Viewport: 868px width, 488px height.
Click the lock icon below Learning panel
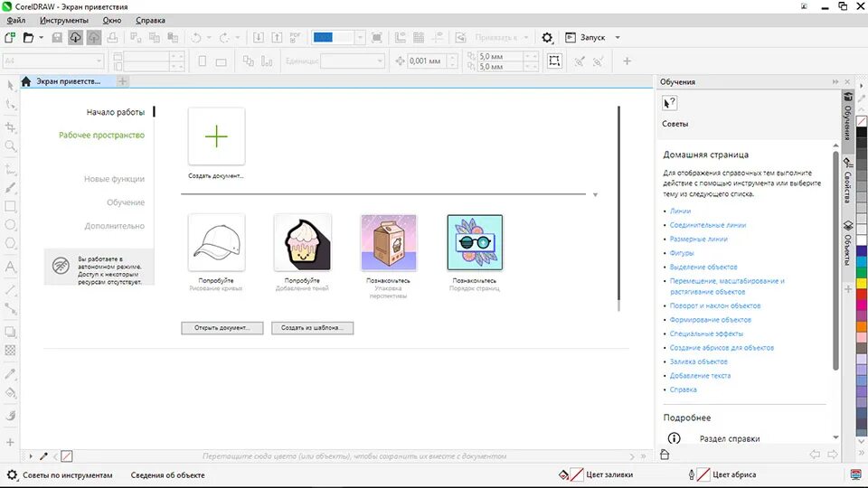(x=665, y=455)
